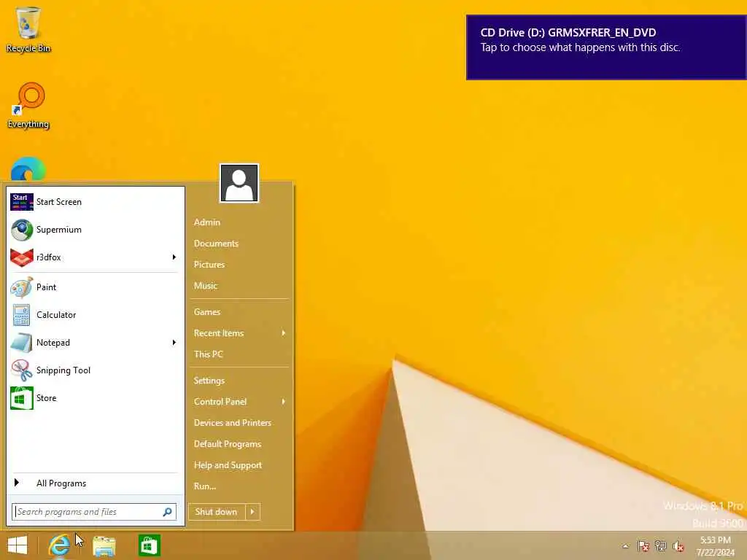Select Everything desktop shortcut
The width and height of the screenshot is (747, 560).
click(x=28, y=106)
